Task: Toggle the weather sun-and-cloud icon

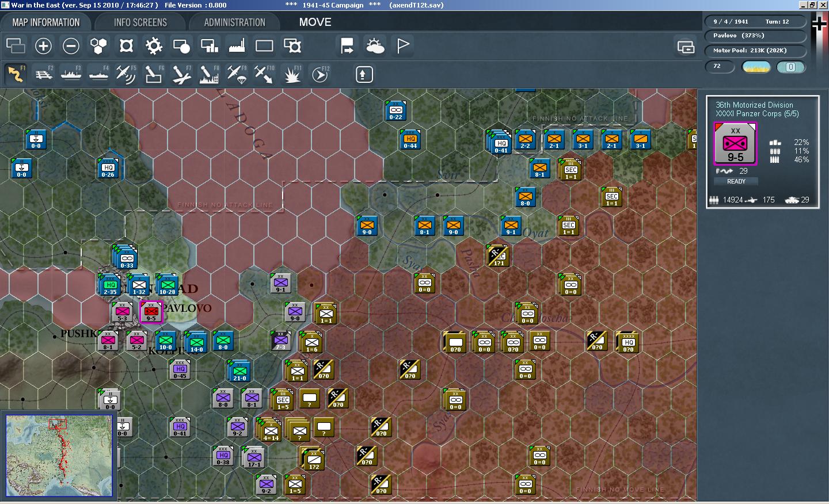Action: click(x=375, y=45)
